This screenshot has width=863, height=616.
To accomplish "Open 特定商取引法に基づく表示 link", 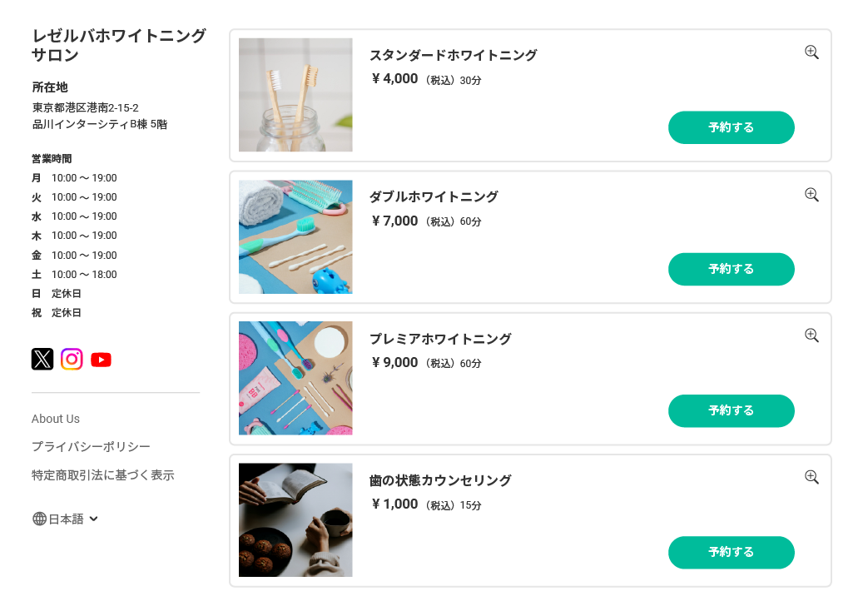I will [x=102, y=475].
